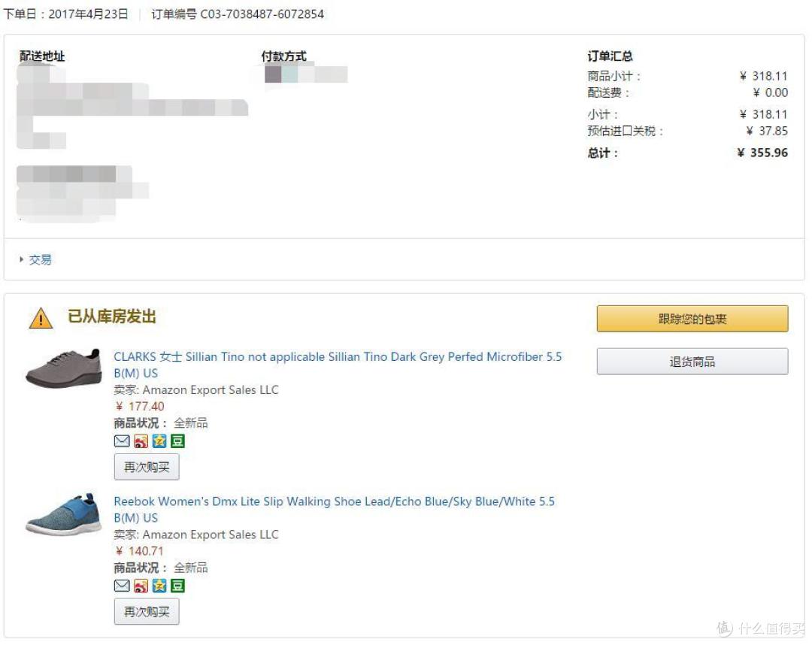Share Clarks shoe on Qzone star icon
812x645 pixels.
pos(159,441)
